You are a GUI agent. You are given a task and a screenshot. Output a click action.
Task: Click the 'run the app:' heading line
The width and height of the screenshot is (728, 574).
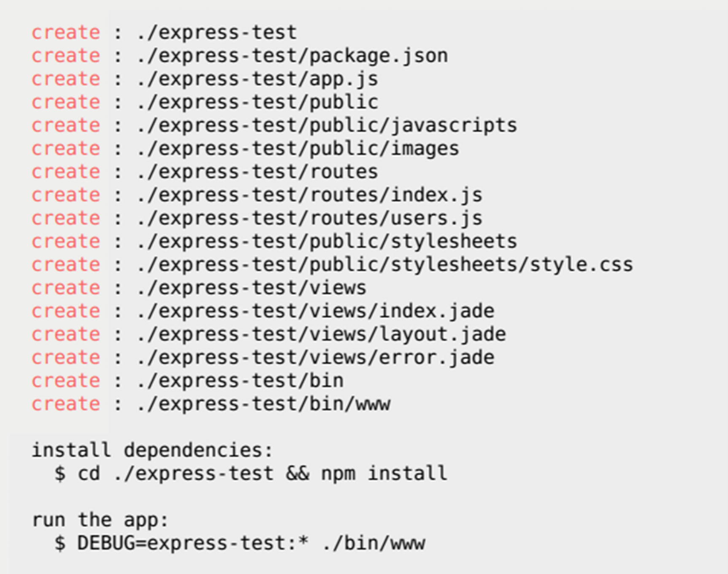[100, 520]
